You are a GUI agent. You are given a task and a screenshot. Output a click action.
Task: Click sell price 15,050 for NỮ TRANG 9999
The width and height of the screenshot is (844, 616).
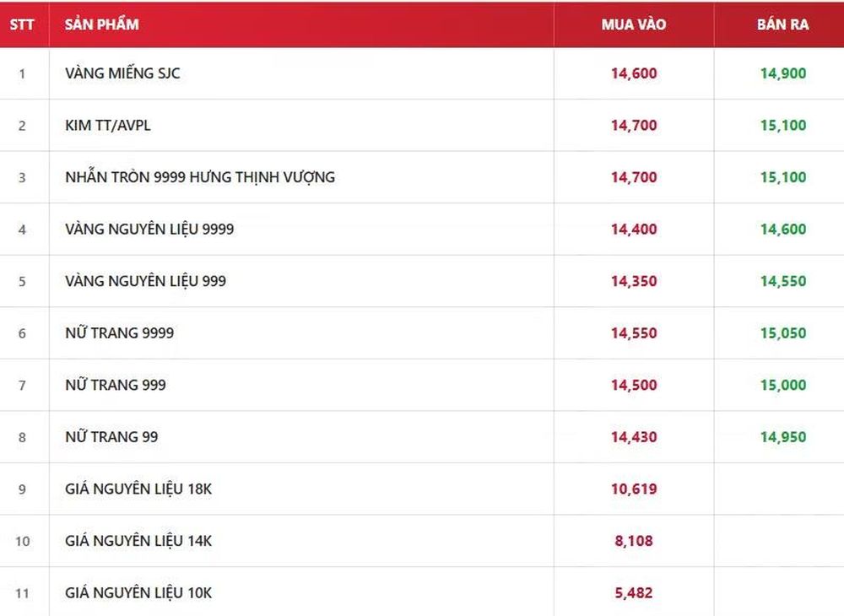[783, 333]
